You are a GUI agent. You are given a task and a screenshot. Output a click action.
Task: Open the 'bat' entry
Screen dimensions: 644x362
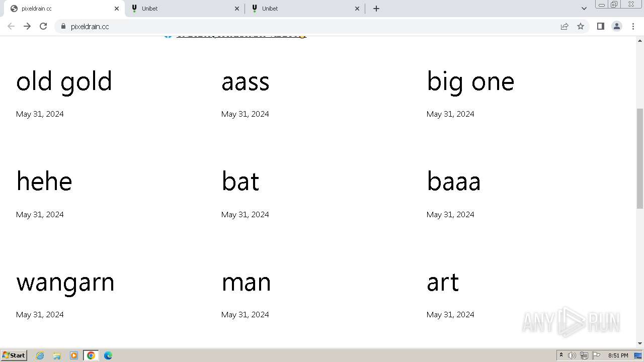click(240, 181)
